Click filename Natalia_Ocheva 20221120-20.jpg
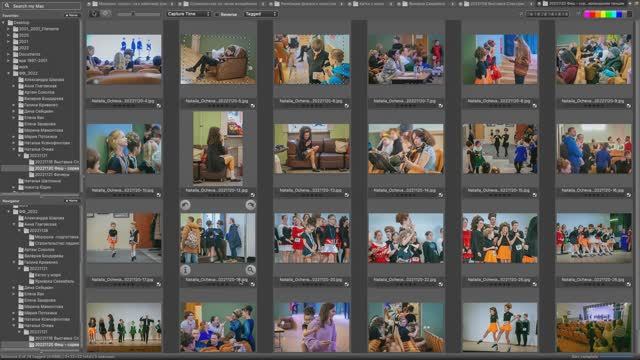This screenshot has width=640, height=360. tap(311, 280)
